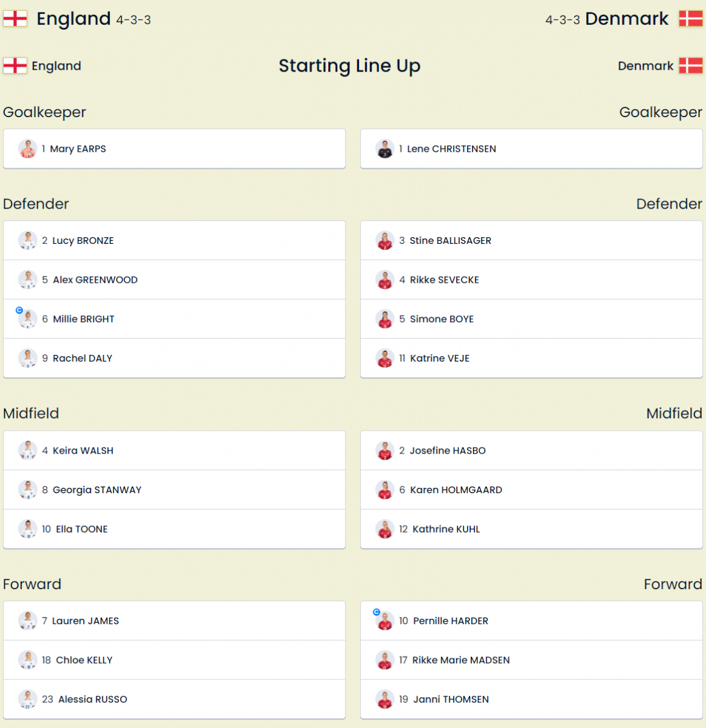The width and height of the screenshot is (706, 728).
Task: Select Rikke Sevecke defender entry
Action: point(531,280)
